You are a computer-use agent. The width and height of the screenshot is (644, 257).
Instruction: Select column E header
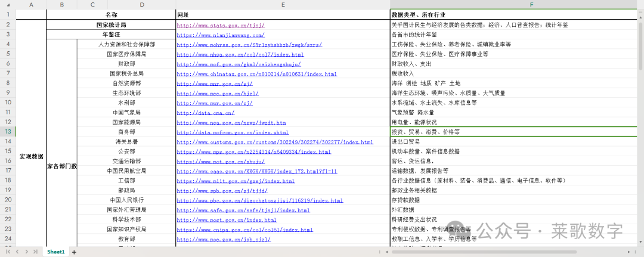click(x=283, y=5)
